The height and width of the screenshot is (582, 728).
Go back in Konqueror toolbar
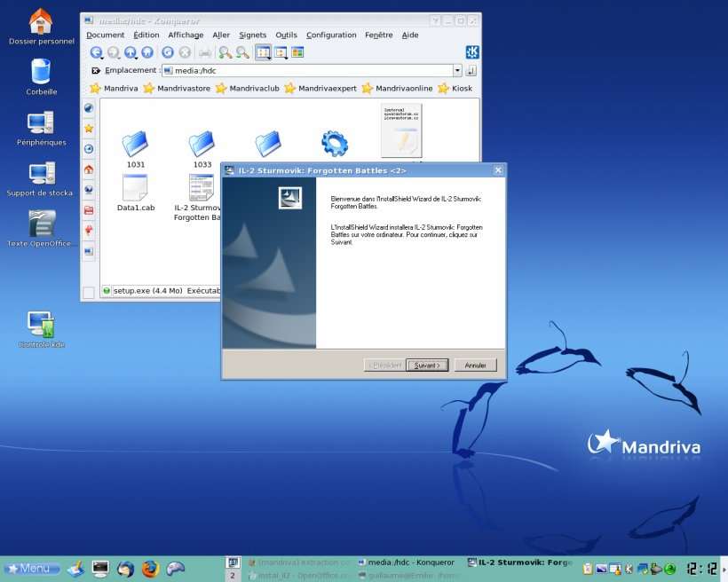96,52
